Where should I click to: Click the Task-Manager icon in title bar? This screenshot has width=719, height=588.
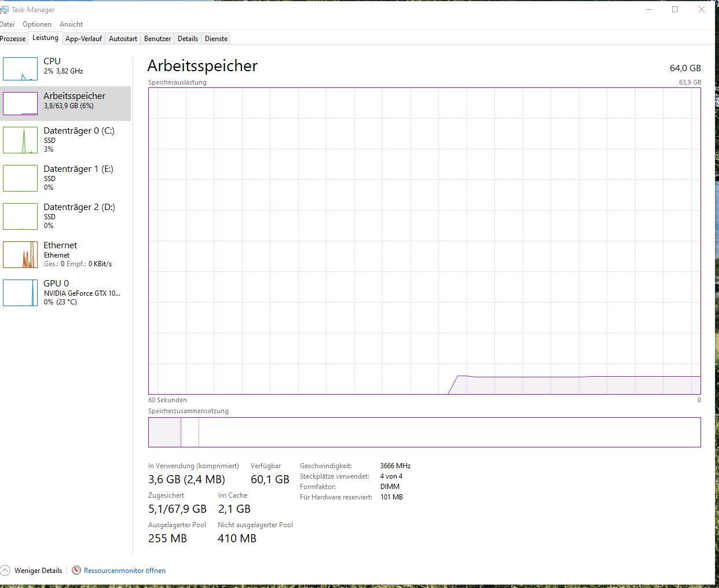(x=6, y=9)
